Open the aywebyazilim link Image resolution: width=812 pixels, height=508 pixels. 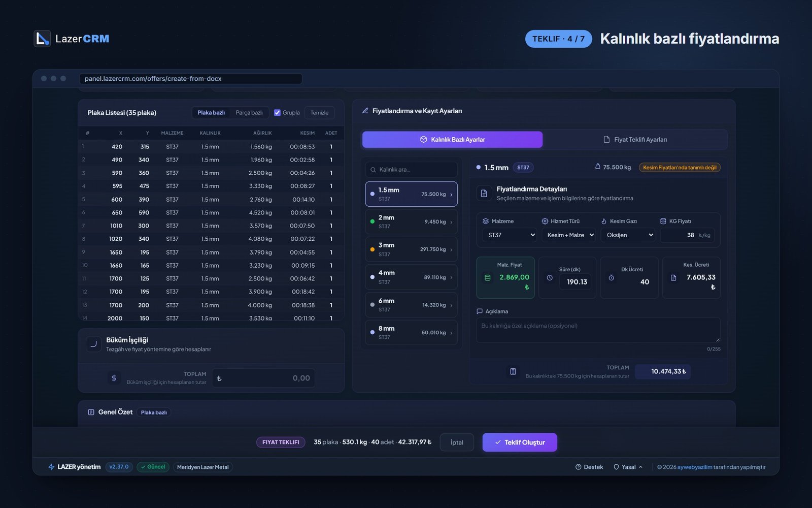(695, 467)
